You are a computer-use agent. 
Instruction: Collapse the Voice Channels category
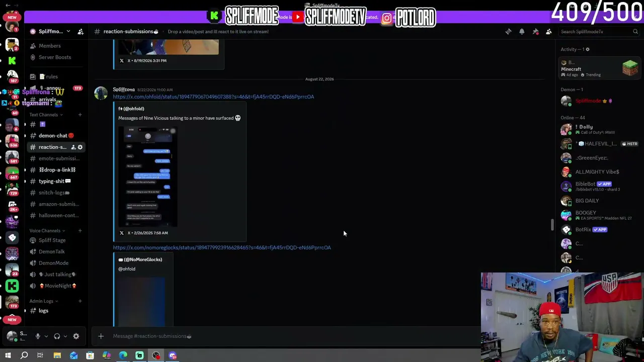tap(47, 231)
